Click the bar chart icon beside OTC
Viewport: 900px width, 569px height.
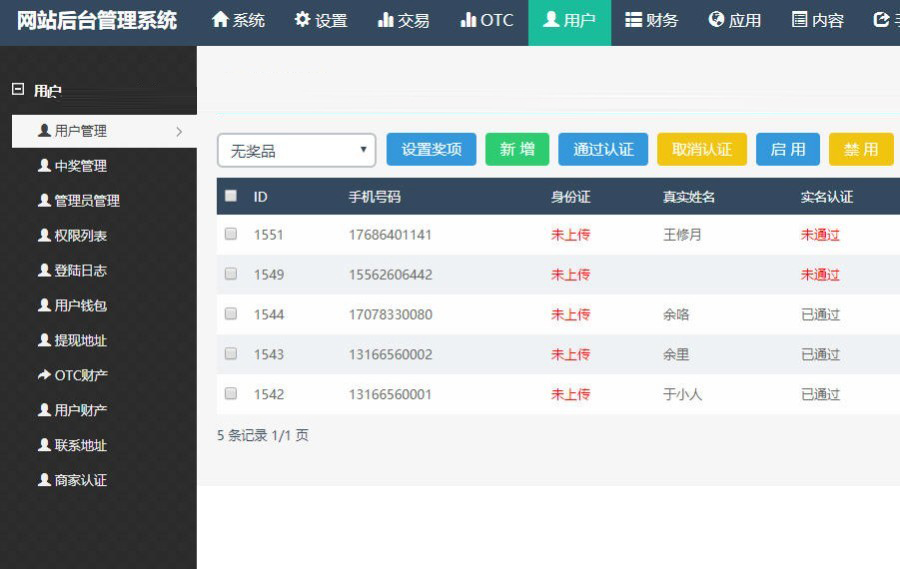pyautogui.click(x=468, y=20)
